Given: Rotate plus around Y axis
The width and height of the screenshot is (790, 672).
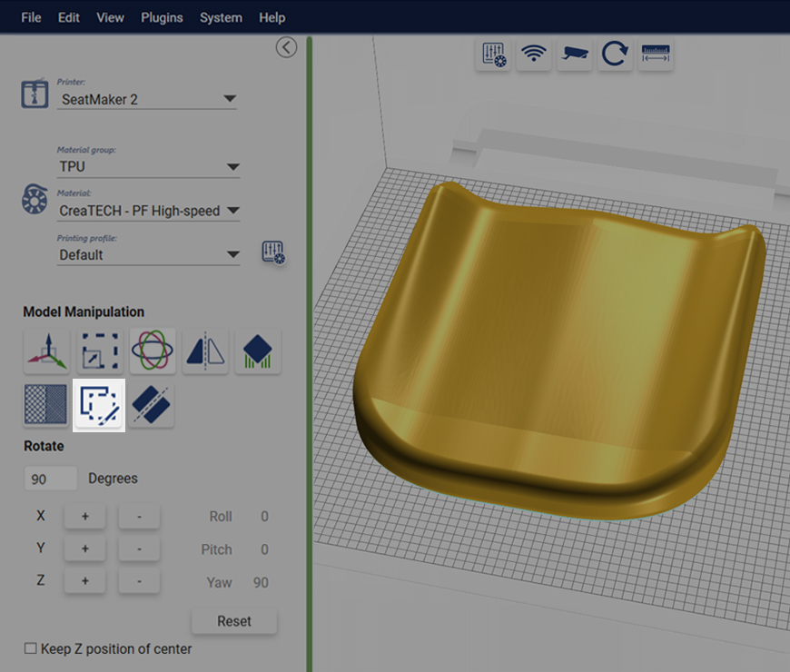Looking at the screenshot, I should pyautogui.click(x=84, y=548).
